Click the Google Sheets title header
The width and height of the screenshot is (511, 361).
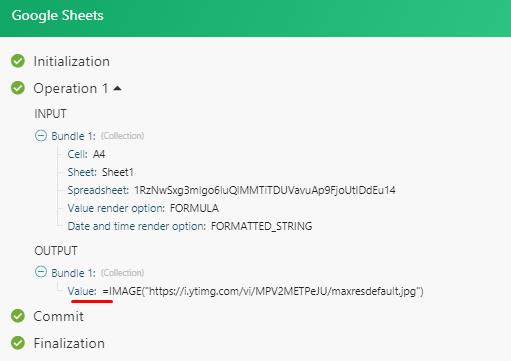[57, 16]
